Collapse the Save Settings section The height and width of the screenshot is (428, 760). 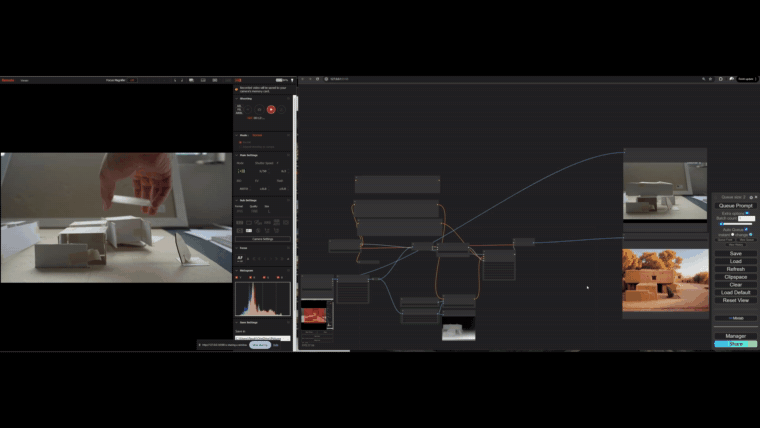pyautogui.click(x=237, y=322)
